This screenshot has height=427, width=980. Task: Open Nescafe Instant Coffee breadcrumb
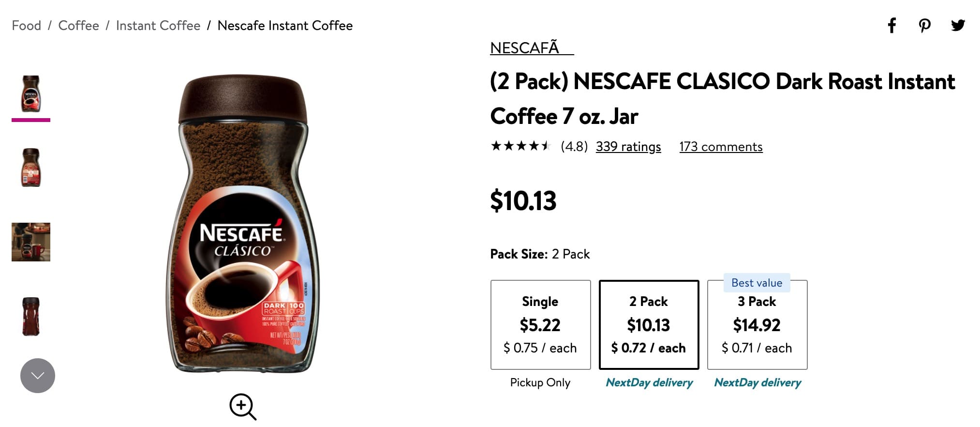[285, 26]
